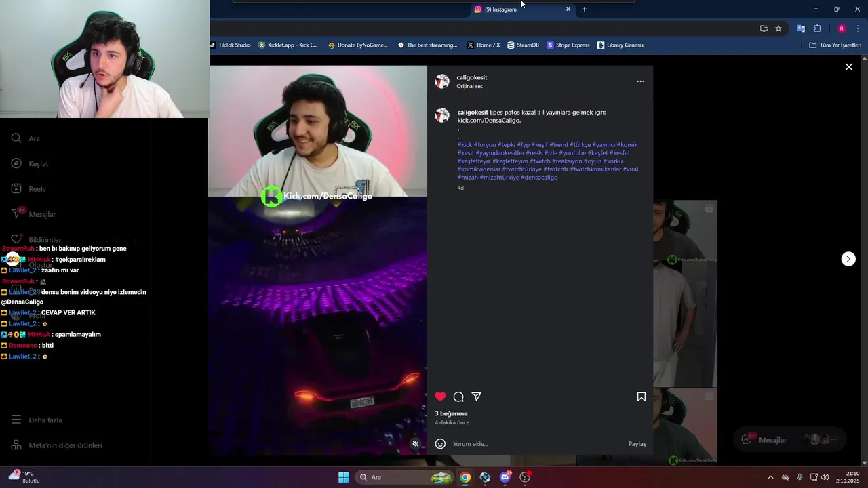Image resolution: width=868 pixels, height=488 pixels.
Task: Open the taskbar microphone icon
Action: (800, 477)
